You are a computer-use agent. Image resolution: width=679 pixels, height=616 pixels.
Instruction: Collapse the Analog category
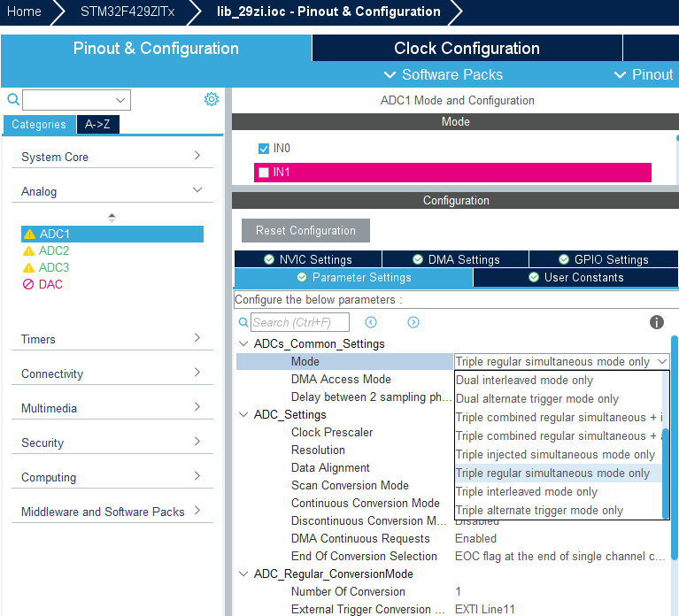click(197, 190)
